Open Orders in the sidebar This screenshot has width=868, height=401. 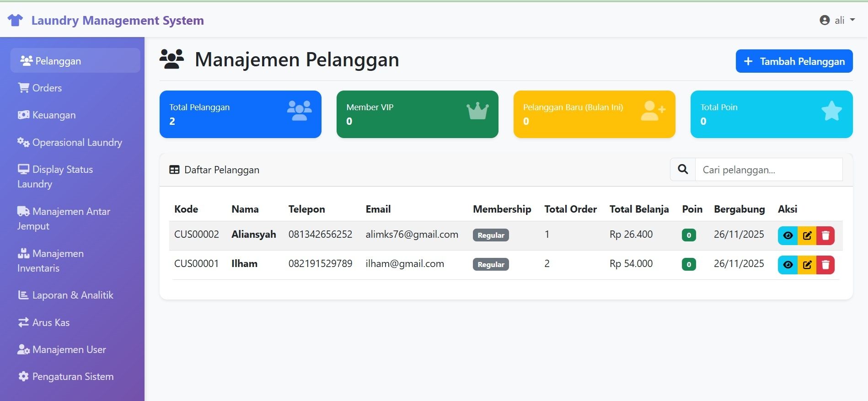(x=47, y=88)
